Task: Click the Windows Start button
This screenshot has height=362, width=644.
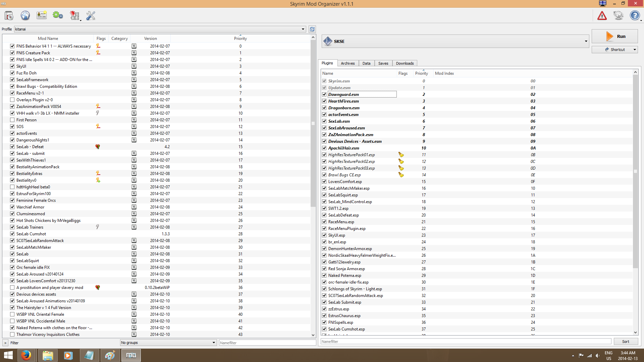Action: click(8, 355)
